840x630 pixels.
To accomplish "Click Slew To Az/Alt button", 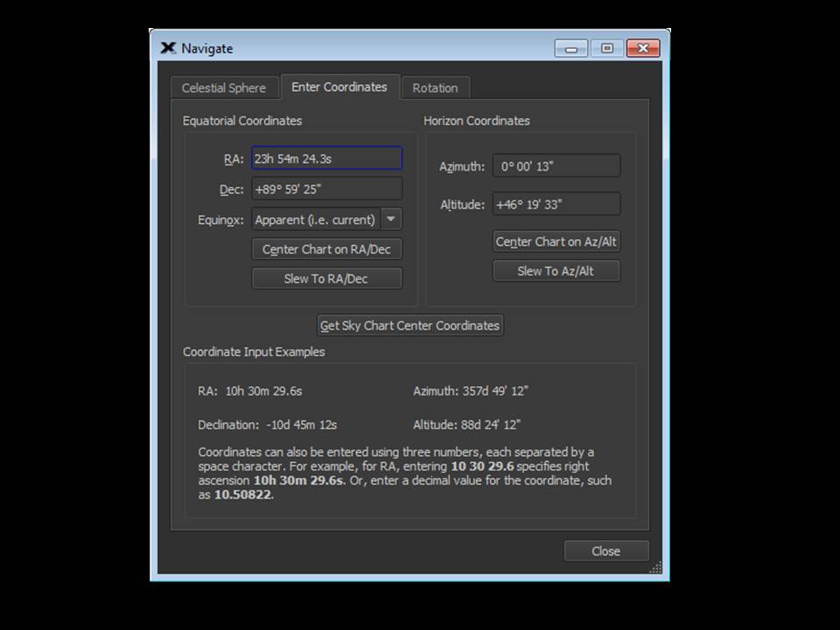I will click(556, 271).
